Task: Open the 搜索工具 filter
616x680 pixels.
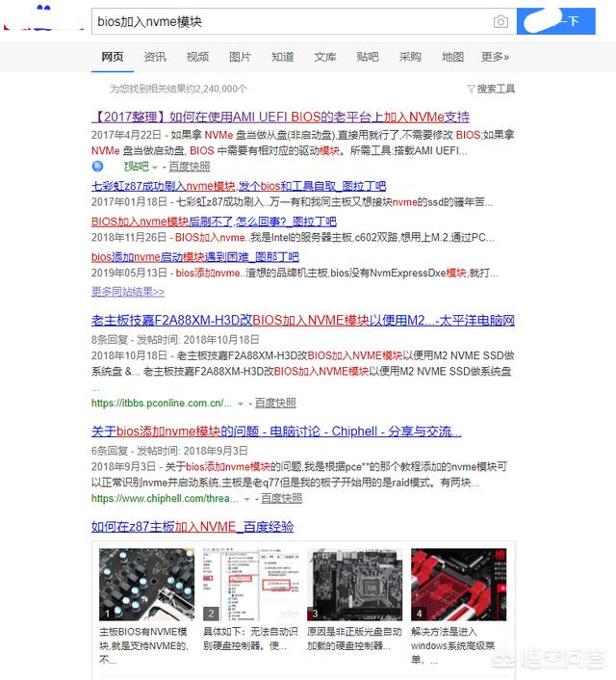Action: point(491,89)
